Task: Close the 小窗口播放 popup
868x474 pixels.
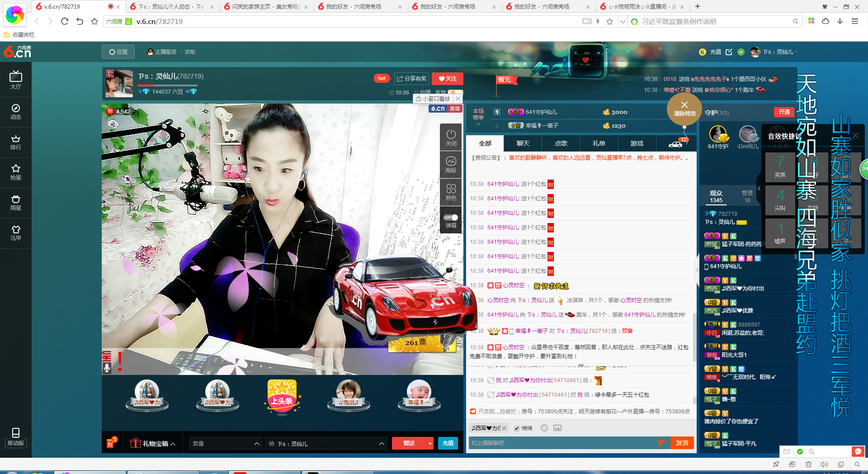Action: tap(458, 99)
